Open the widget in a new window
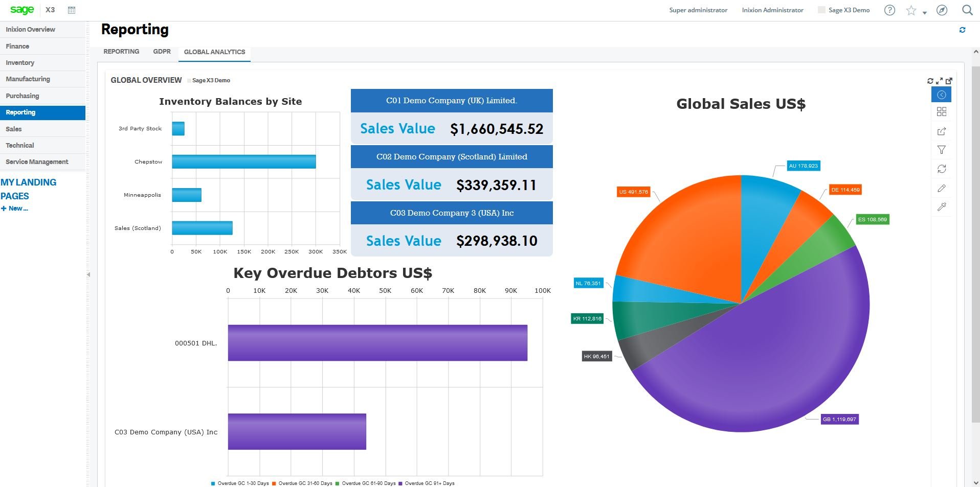The width and height of the screenshot is (980, 487). point(949,81)
